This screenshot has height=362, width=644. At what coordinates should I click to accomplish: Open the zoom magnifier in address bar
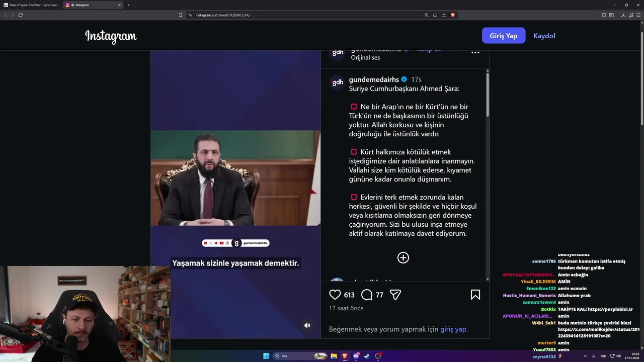(426, 15)
